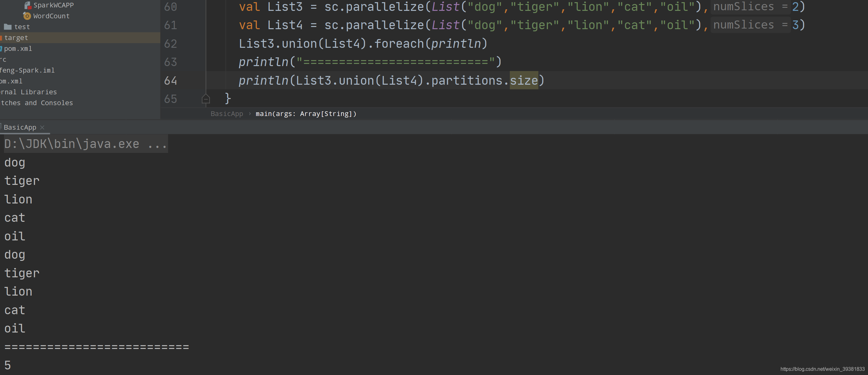Click partitions in line 64
The height and width of the screenshot is (375, 868).
click(466, 81)
